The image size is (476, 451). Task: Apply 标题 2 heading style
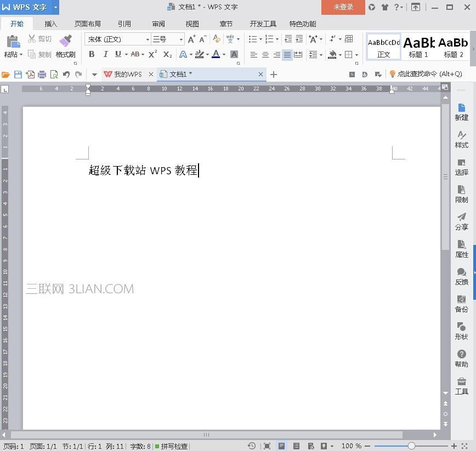(453, 47)
